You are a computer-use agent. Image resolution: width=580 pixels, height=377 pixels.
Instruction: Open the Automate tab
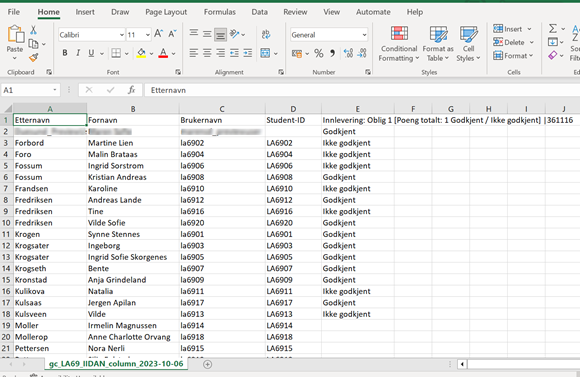tap(373, 12)
